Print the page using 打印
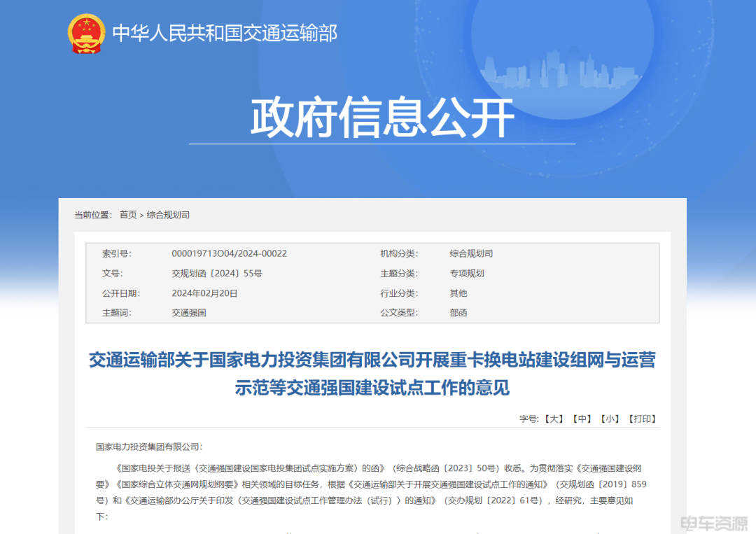The height and width of the screenshot is (534, 756). 642,419
